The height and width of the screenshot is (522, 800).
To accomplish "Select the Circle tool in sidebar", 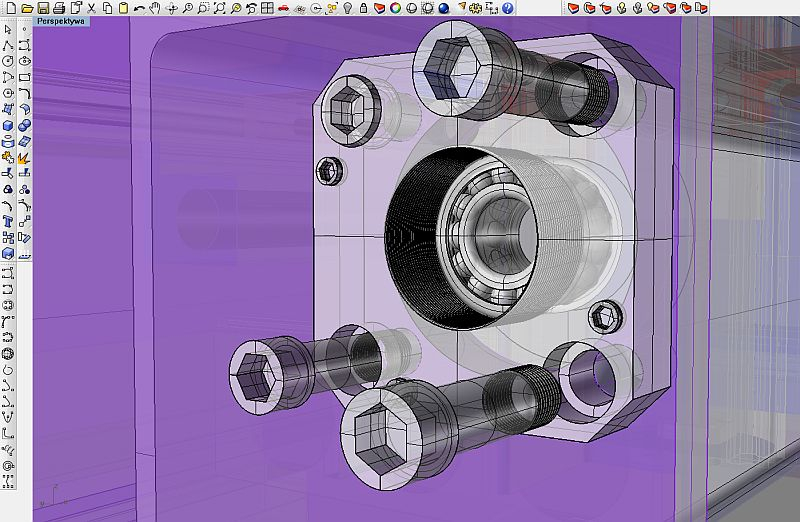I will click(x=8, y=61).
